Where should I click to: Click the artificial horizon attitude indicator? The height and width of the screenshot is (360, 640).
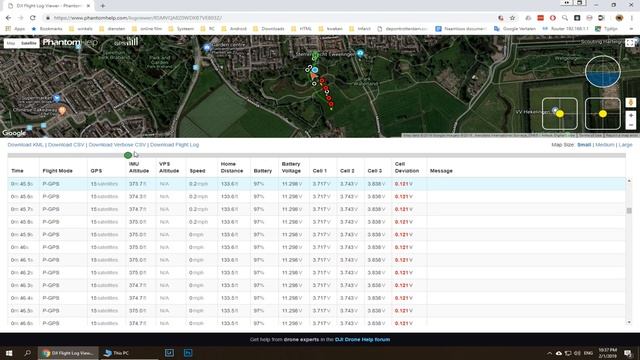pos(602,71)
